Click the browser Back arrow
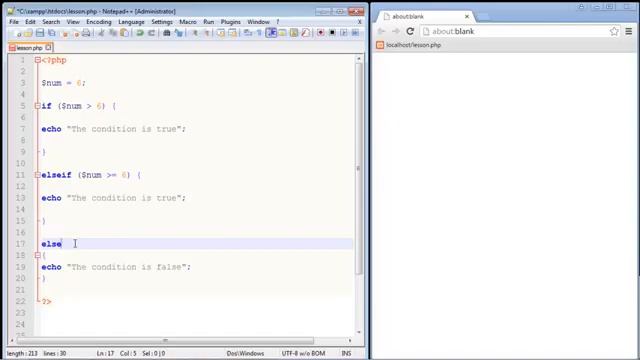This screenshot has height=360, width=640. point(381,31)
